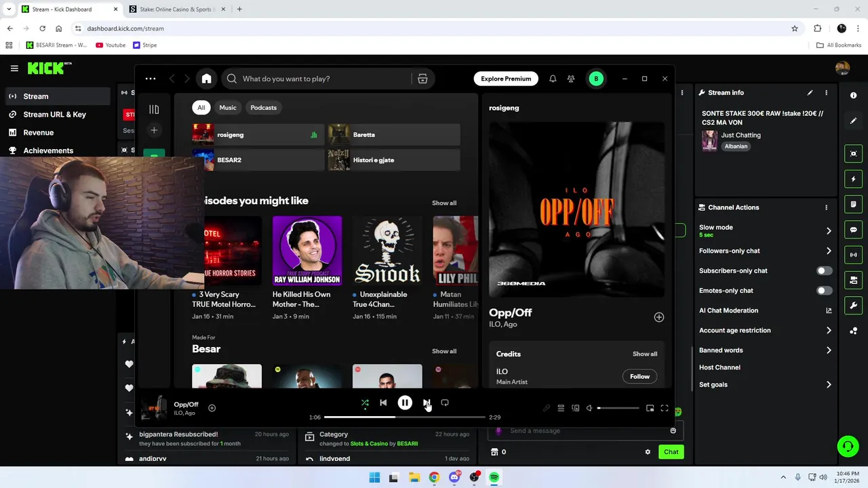Show all Credits in Now Playing panel
Viewport: 868px width, 488px height.
[645, 354]
